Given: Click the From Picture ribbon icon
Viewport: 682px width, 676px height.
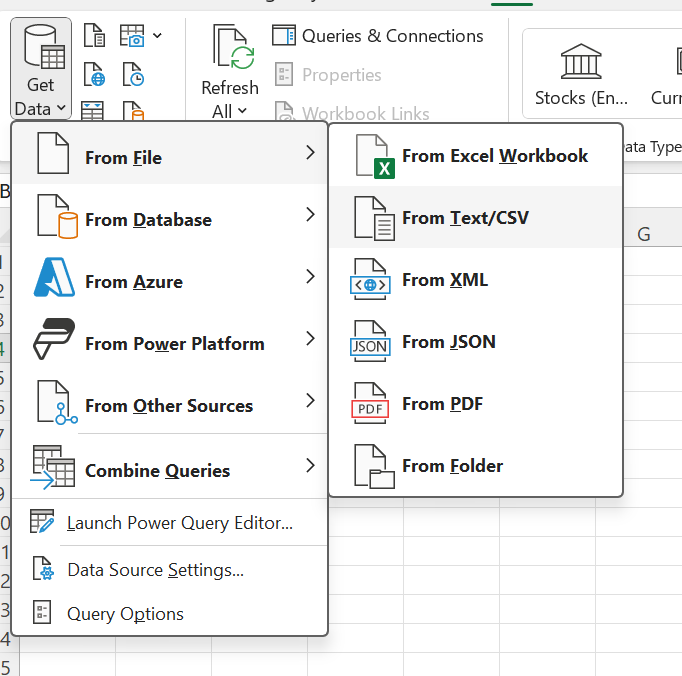Looking at the screenshot, I should pyautogui.click(x=132, y=35).
